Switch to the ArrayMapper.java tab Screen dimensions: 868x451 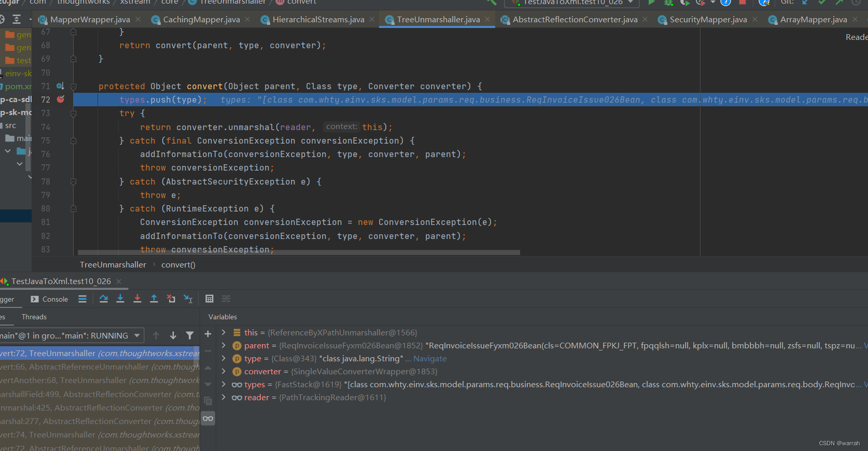[814, 19]
